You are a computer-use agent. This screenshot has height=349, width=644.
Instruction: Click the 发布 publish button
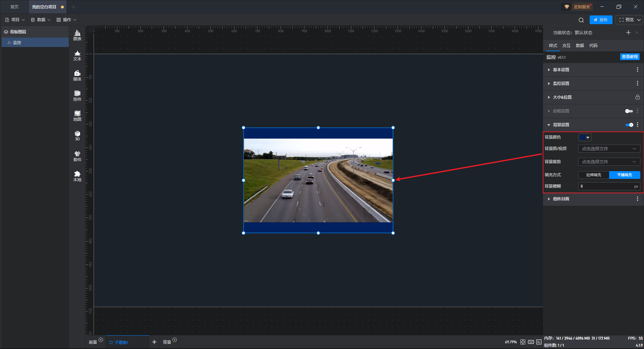[600, 20]
